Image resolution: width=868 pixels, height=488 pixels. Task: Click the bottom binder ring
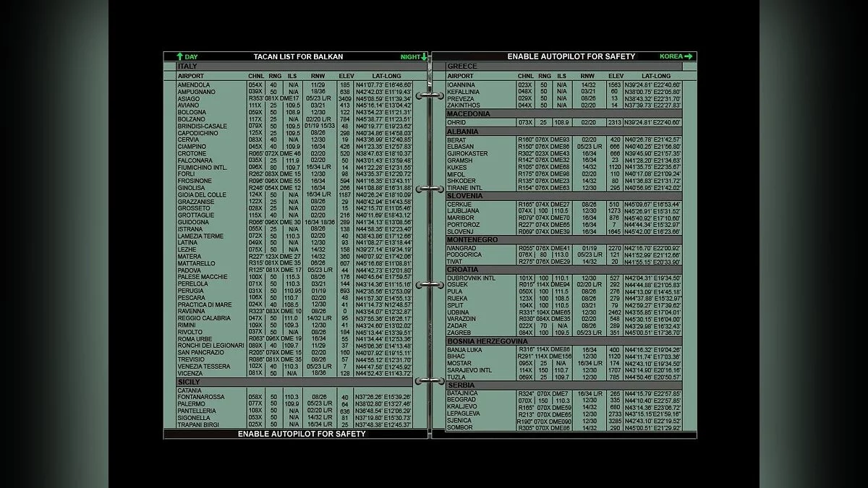pyautogui.click(x=430, y=380)
